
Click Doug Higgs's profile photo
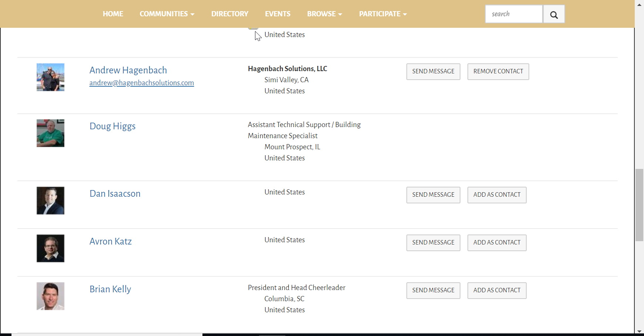coord(50,133)
